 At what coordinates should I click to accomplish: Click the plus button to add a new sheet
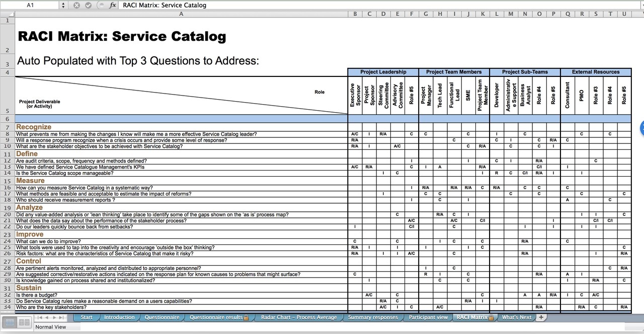point(540,317)
